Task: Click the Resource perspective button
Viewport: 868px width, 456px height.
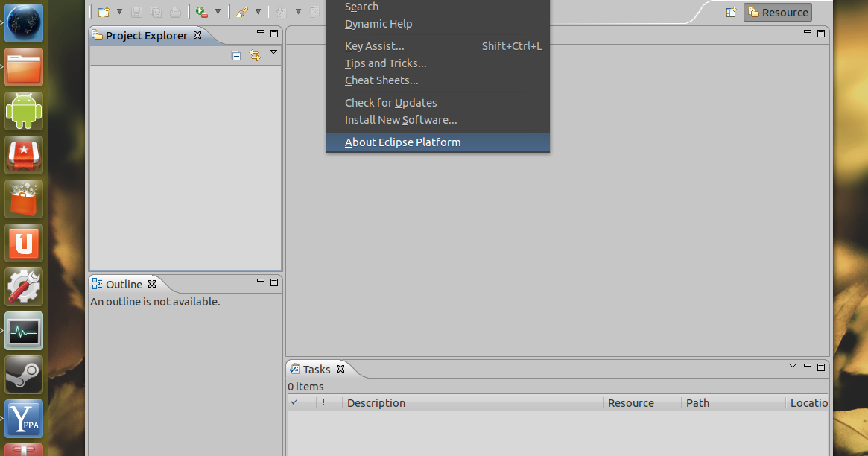Action: click(777, 12)
